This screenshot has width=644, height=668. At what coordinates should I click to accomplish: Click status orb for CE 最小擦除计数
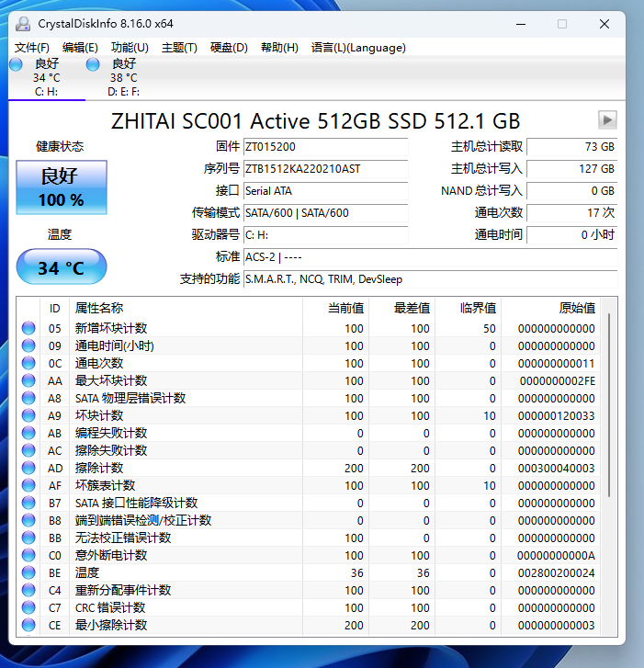(x=28, y=625)
